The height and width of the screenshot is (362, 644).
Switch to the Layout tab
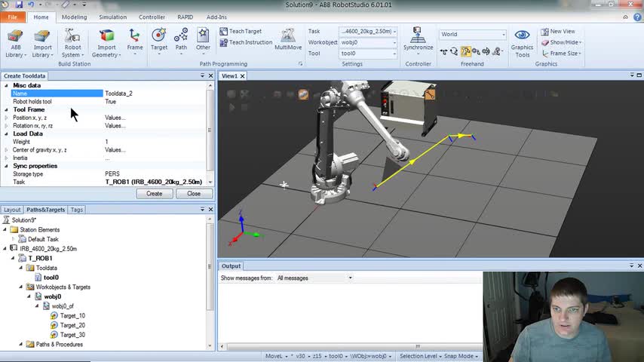pyautogui.click(x=12, y=210)
